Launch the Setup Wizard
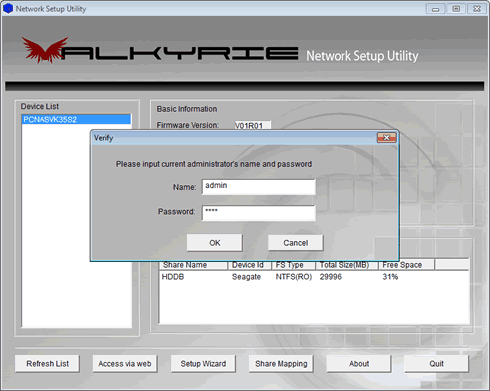 (203, 364)
